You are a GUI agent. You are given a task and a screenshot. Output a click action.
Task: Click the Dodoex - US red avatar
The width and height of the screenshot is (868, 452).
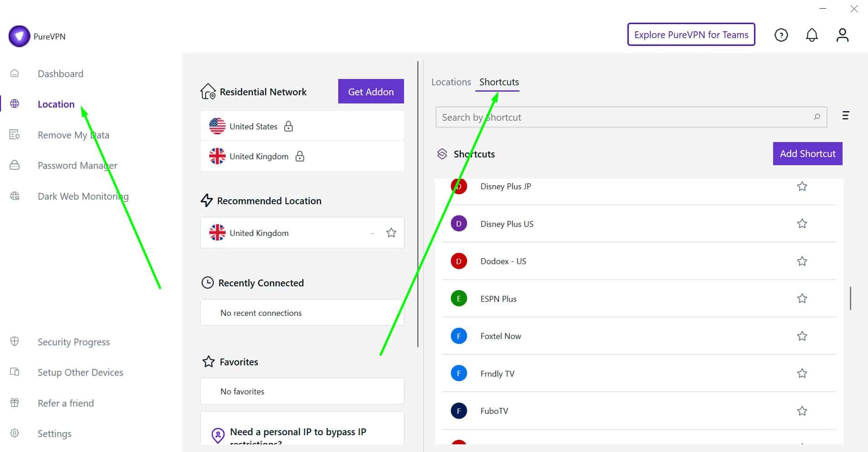tap(459, 261)
